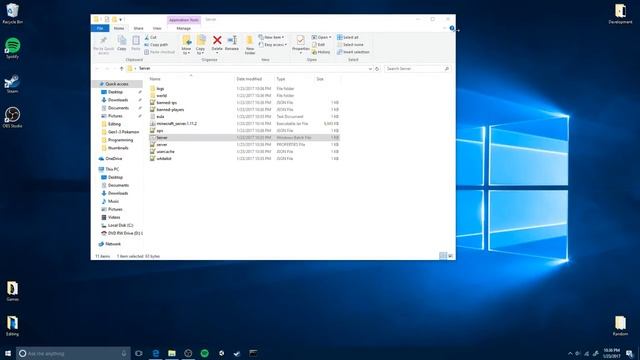Click Invert selection in the ribbon
Image resolution: width=640 pixels, height=360 pixels.
tap(353, 52)
